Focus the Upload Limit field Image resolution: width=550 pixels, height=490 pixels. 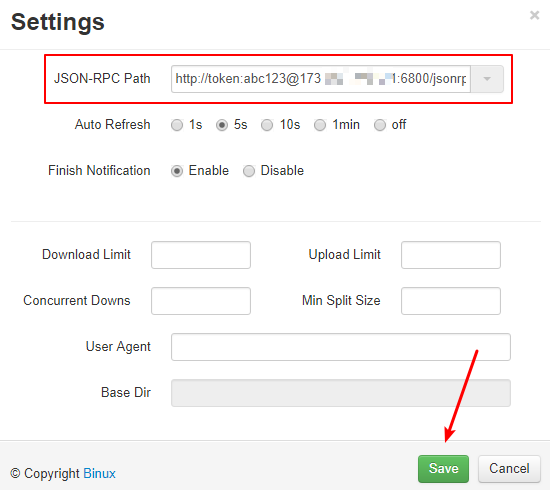[451, 255]
